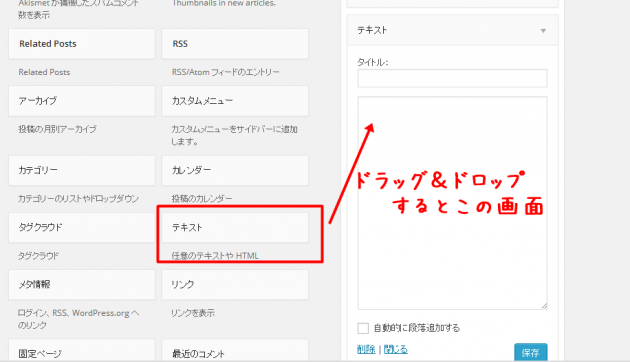This screenshot has width=630, height=362.
Task: Select the RSS widget
Action: tap(235, 44)
